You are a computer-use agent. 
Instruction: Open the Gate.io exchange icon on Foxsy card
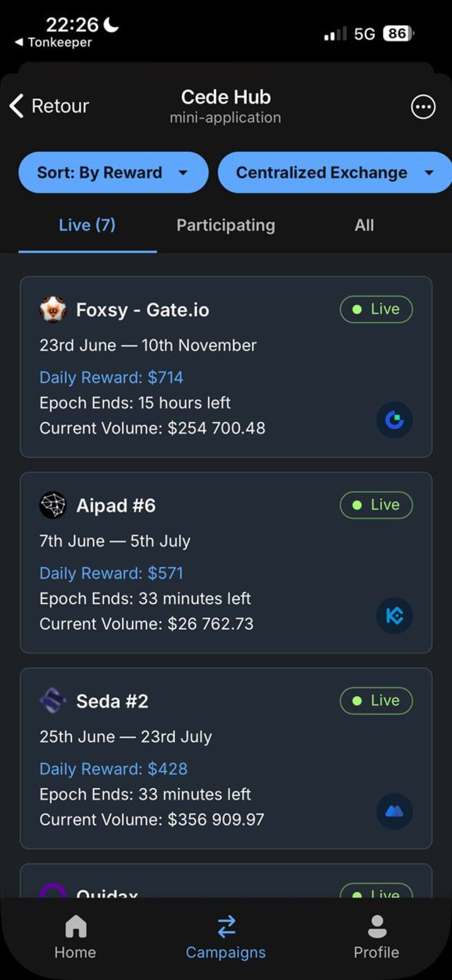click(394, 420)
